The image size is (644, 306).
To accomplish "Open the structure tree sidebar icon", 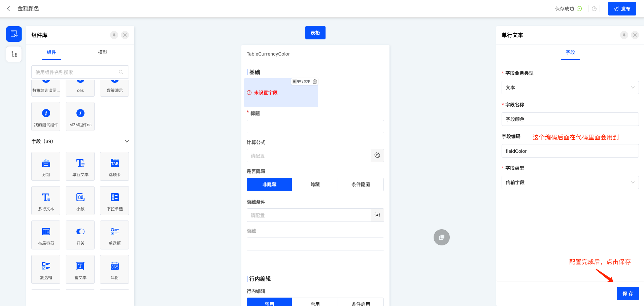I will [14, 54].
